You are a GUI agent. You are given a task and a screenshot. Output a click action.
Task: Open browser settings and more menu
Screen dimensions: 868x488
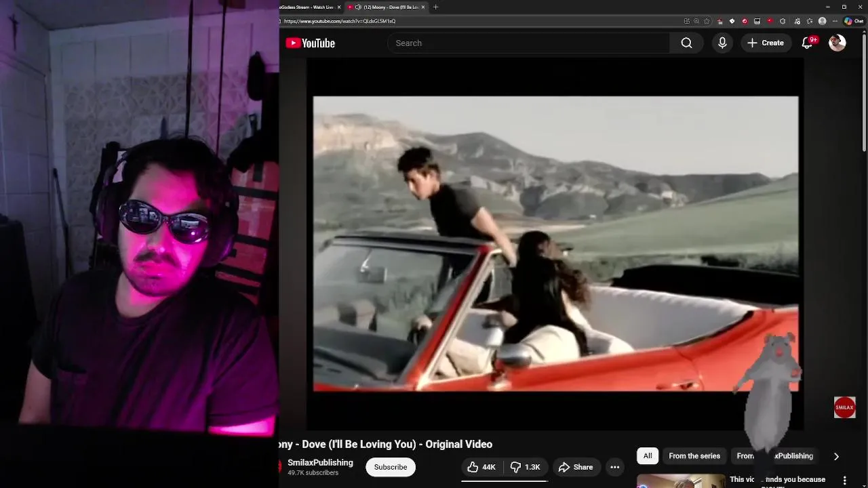(835, 21)
